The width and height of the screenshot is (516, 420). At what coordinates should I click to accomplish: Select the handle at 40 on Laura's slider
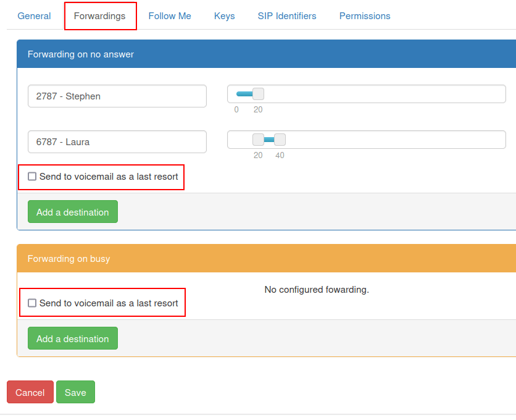tap(280, 139)
